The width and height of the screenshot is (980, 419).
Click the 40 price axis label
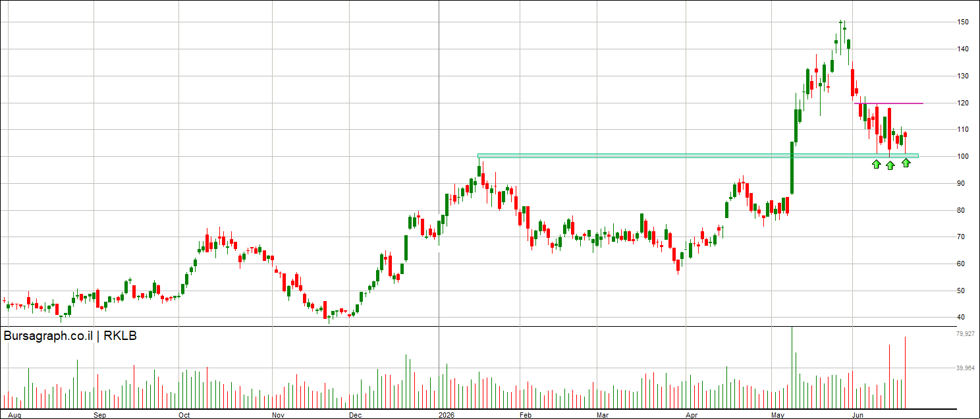[961, 318]
